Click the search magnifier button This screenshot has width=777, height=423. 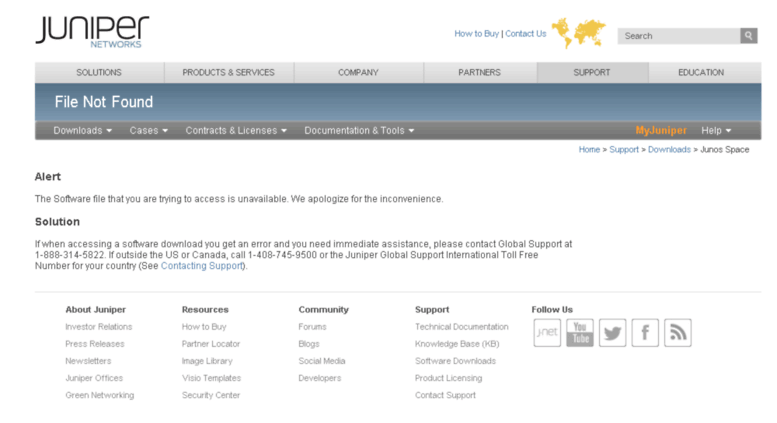(x=749, y=36)
